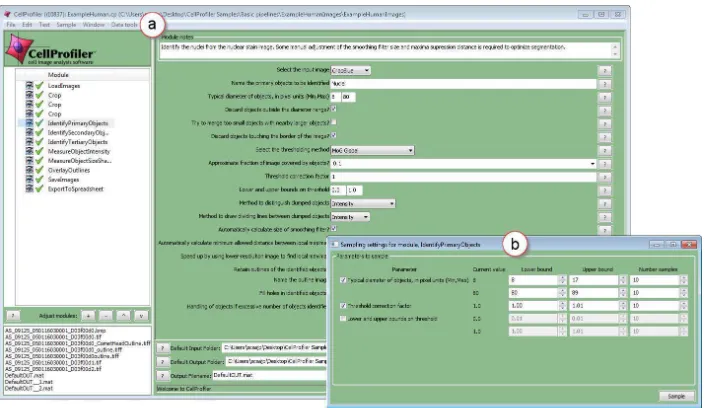This screenshot has width=706, height=408.
Task: Expand the Approximate fraction of image covered dropdown
Action: [592, 164]
